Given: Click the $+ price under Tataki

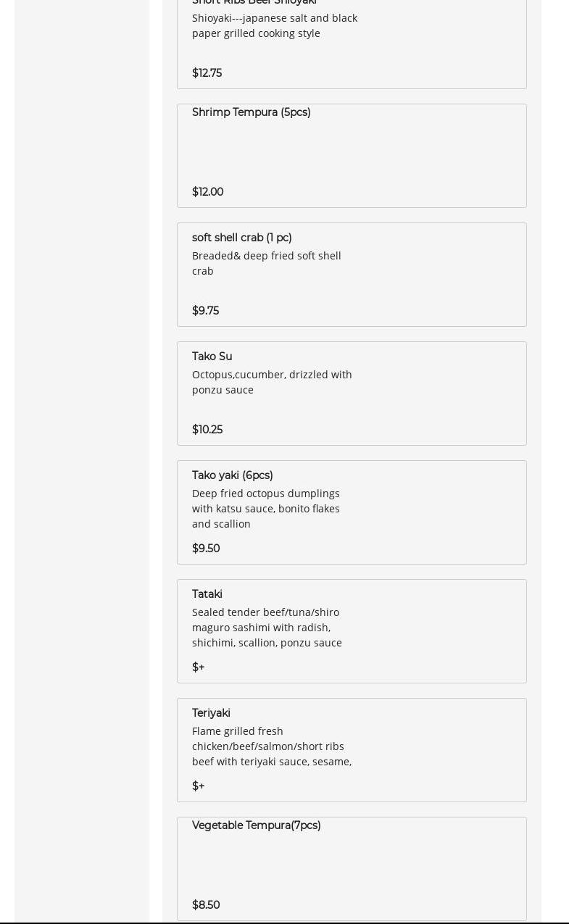Looking at the screenshot, I should pos(198,667).
